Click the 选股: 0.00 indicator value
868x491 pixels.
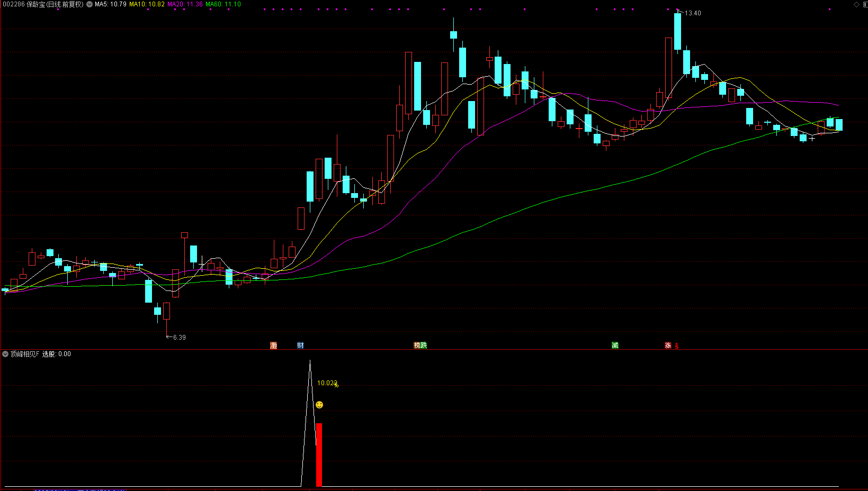click(57, 354)
